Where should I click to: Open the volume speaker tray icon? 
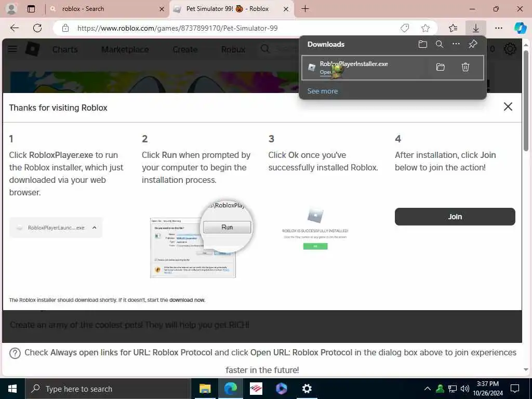tap(465, 389)
